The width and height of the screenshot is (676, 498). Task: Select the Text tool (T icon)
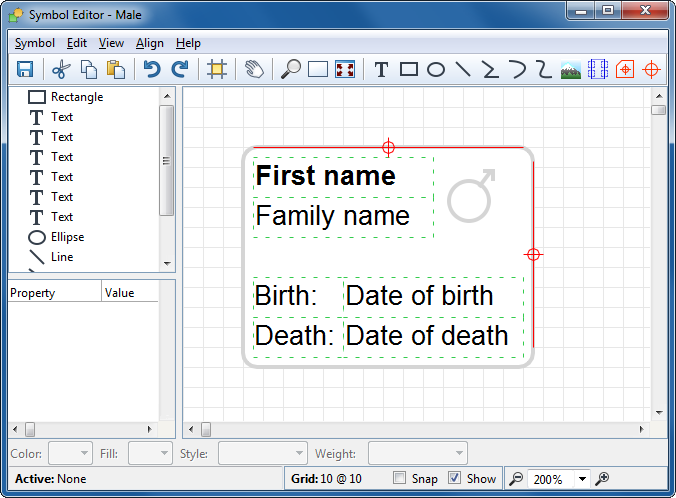coord(381,69)
